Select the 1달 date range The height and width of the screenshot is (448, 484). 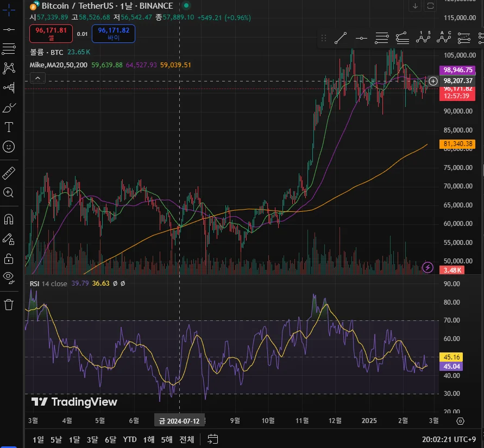tap(74, 439)
